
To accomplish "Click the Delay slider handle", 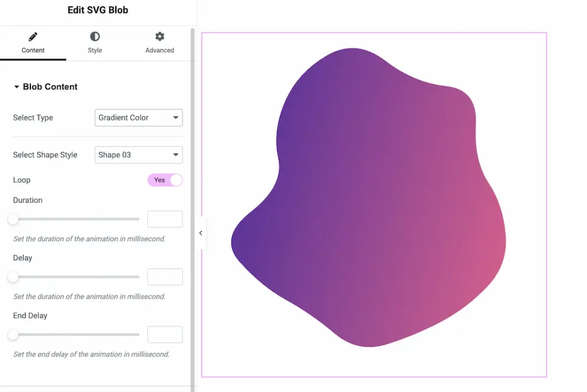I will click(11, 277).
